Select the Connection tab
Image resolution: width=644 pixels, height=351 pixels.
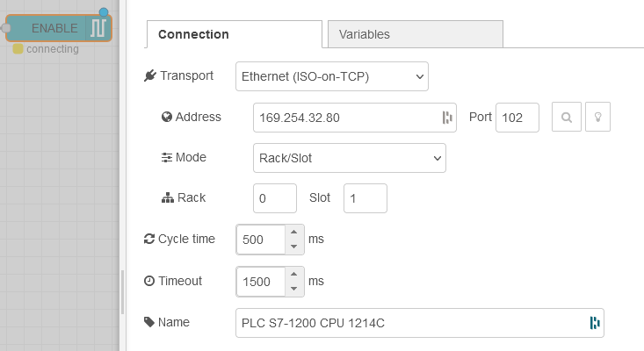(234, 34)
